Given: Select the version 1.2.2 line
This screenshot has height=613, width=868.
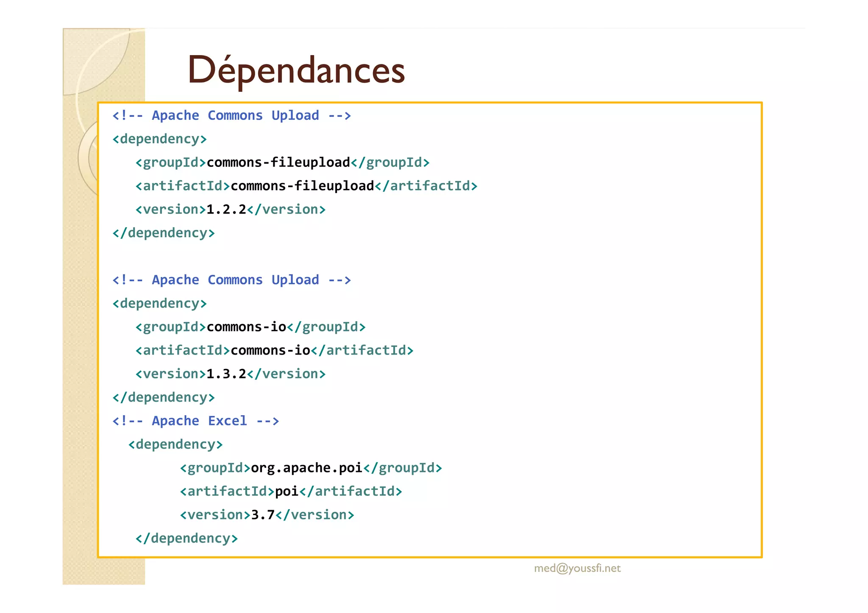Looking at the screenshot, I should click(x=231, y=209).
